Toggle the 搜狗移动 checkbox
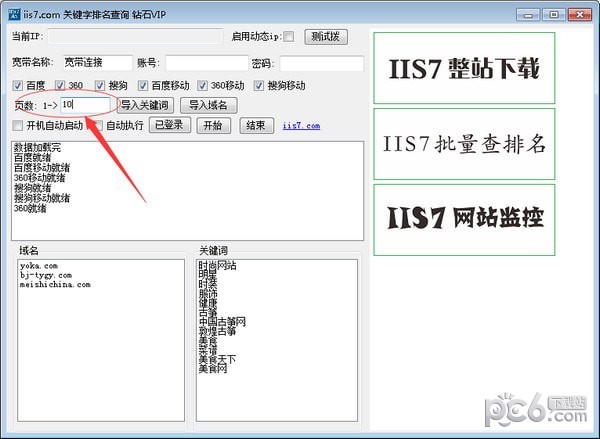The height and width of the screenshot is (439, 600). click(x=259, y=85)
